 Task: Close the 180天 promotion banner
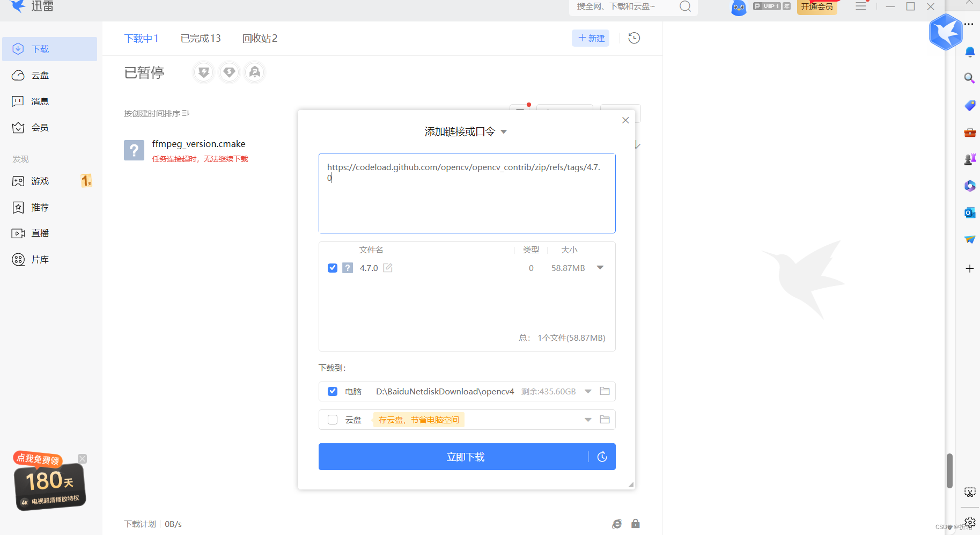82,459
